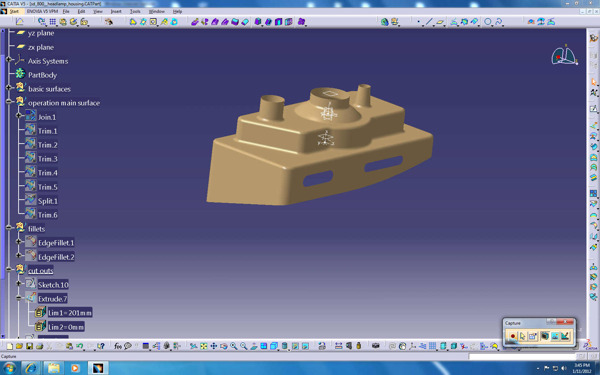Click the command input field in status bar

click(522, 357)
